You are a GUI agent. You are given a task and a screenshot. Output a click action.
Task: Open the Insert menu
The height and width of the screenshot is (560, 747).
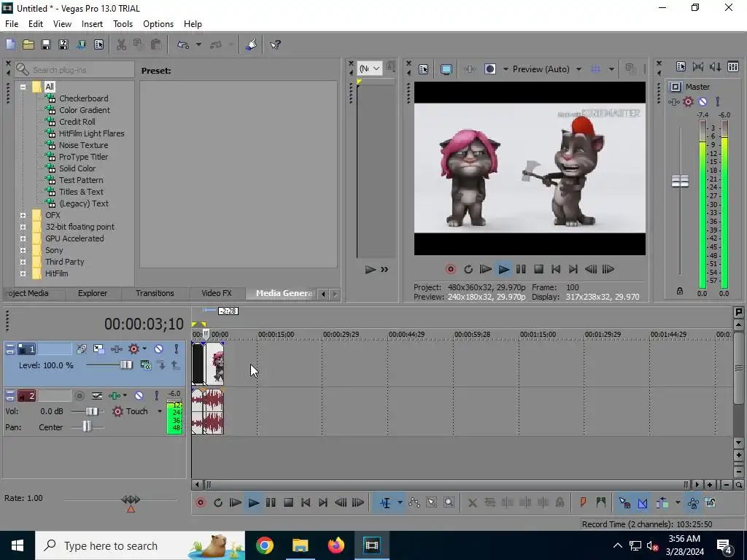click(92, 24)
